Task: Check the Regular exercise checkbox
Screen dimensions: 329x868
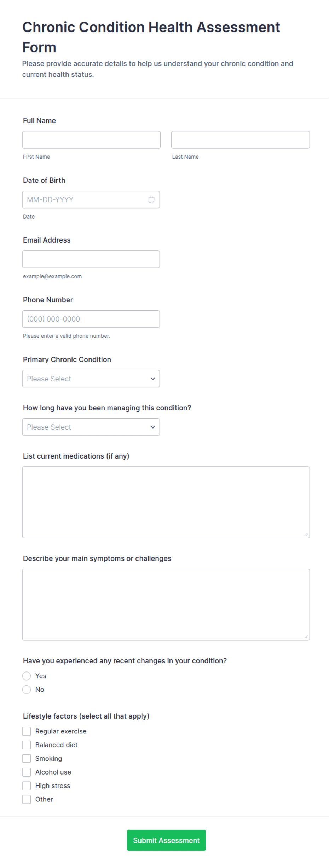Action: [27, 731]
